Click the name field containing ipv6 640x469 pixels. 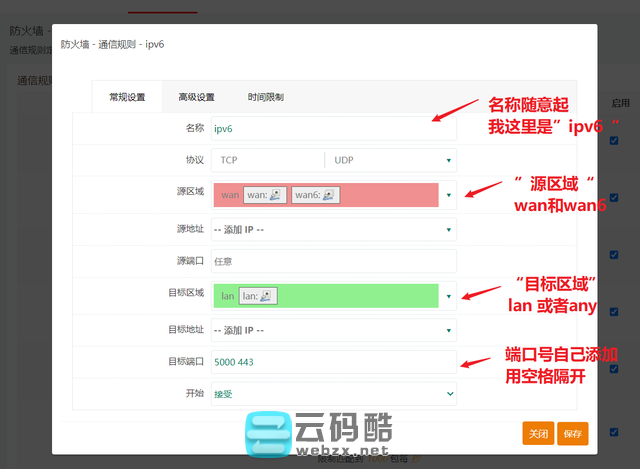coord(332,129)
